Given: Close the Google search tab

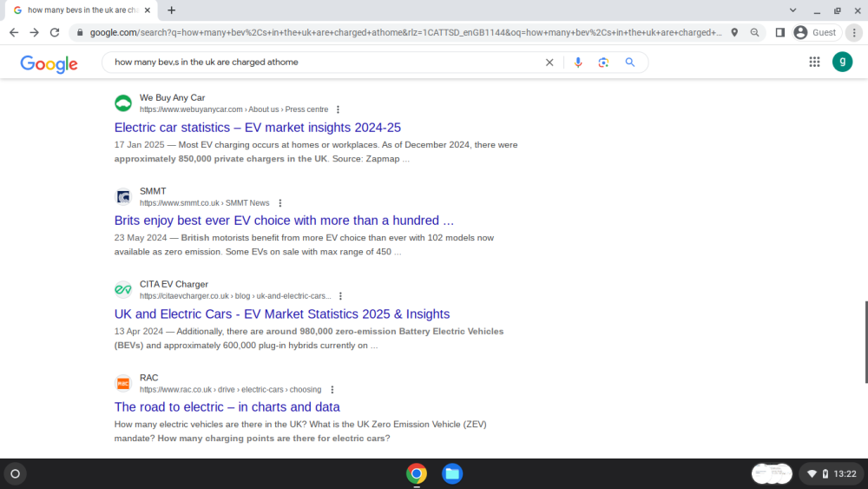Looking at the screenshot, I should point(148,10).
